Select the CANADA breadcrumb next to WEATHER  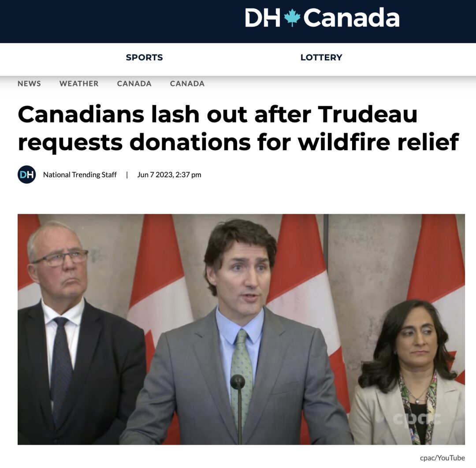[x=134, y=83]
